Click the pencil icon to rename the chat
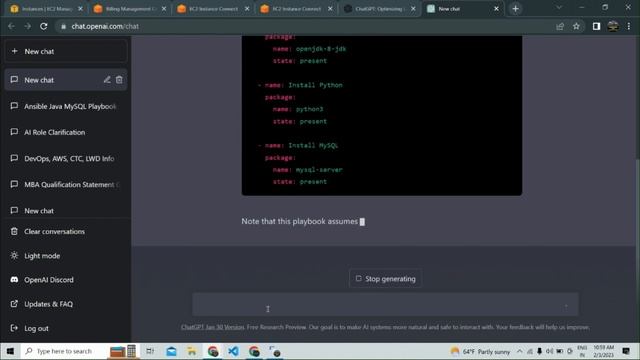 [107, 80]
